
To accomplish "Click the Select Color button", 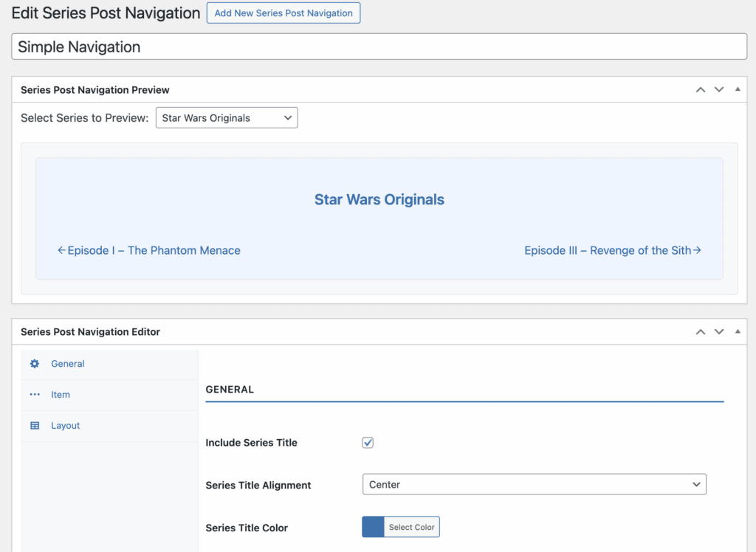I will pos(412,527).
